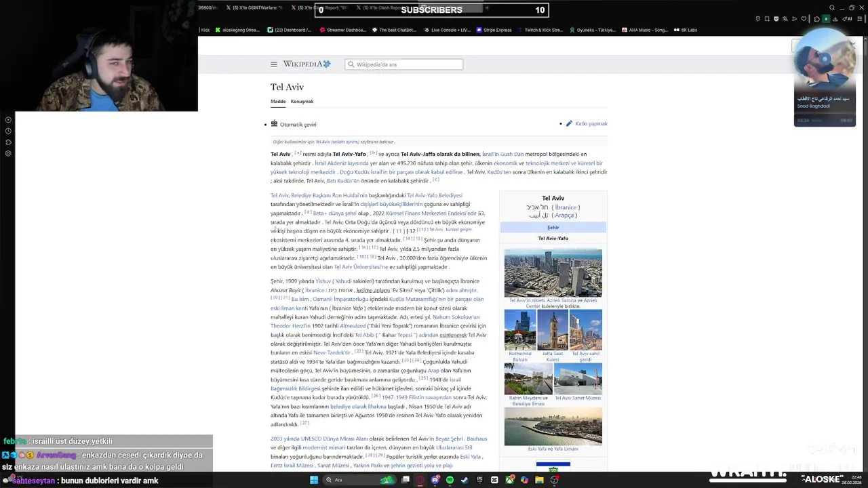Open the Rabin Meydanı thumbnail image

pyautogui.click(x=528, y=379)
